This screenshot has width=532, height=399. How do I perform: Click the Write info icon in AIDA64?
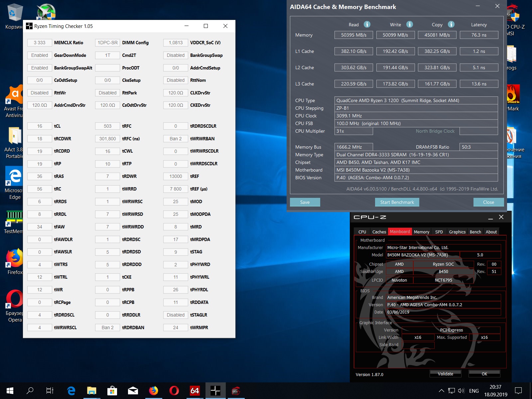410,24
